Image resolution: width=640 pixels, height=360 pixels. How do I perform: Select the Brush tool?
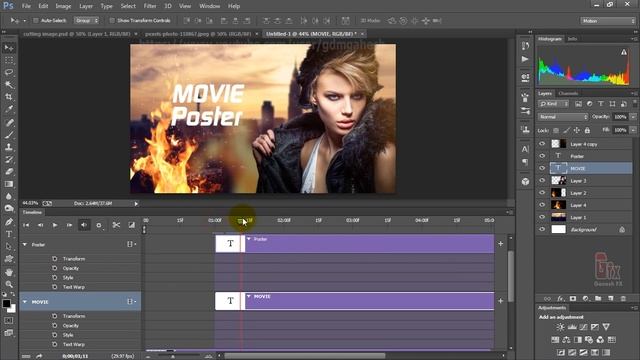(9, 135)
